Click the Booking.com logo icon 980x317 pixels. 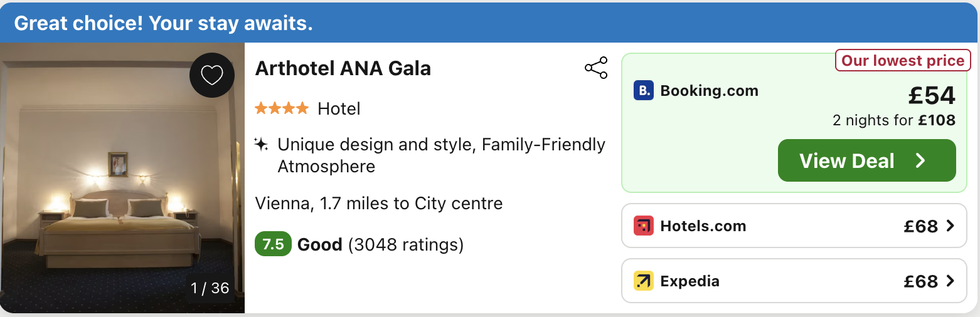tap(644, 91)
